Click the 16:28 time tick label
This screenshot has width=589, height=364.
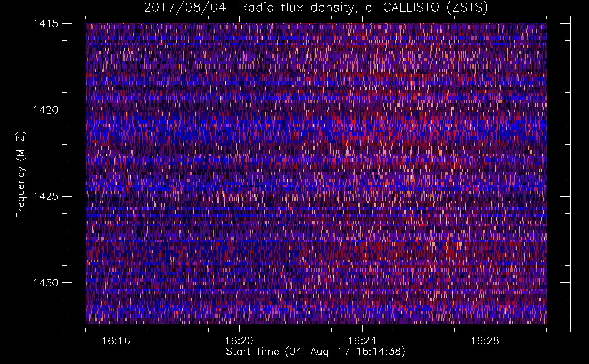[485, 341]
